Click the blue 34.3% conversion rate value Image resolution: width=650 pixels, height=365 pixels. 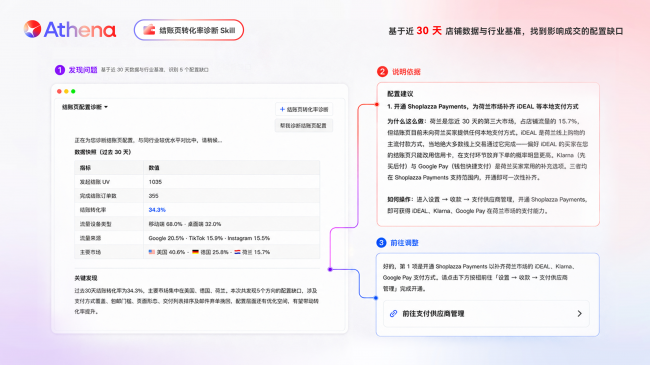tap(157, 210)
